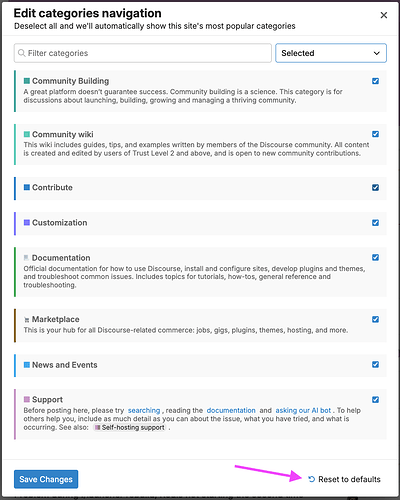
Task: Click the Self-hosting support category tag
Action: [x=130, y=427]
